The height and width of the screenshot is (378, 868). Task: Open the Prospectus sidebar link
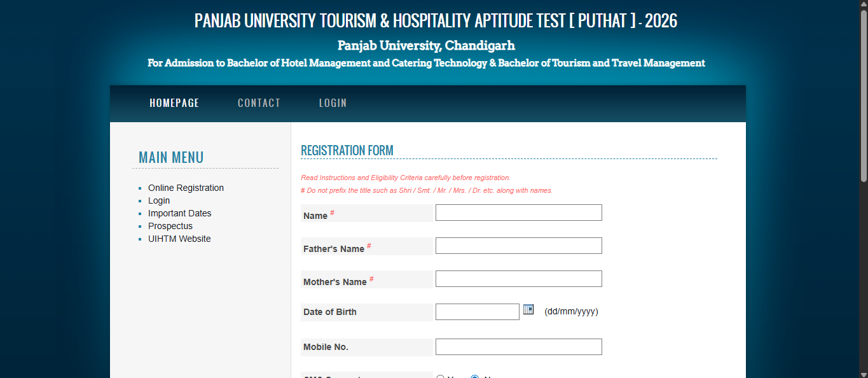[170, 226]
